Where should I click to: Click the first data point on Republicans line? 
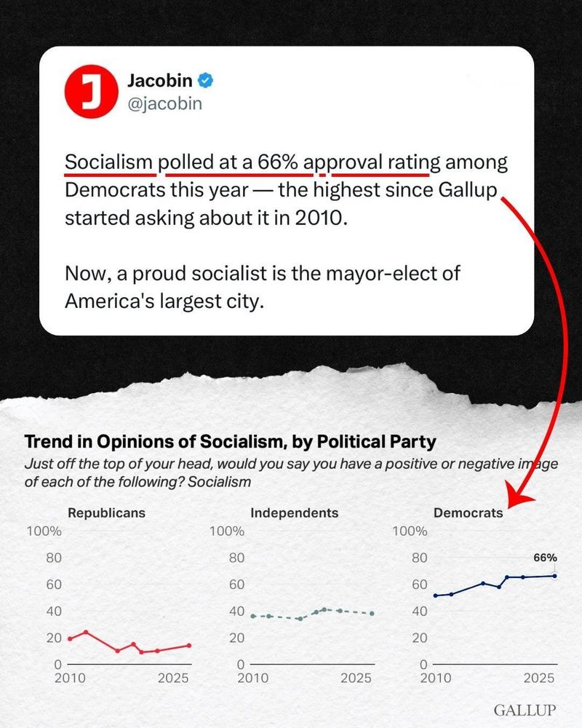70,638
